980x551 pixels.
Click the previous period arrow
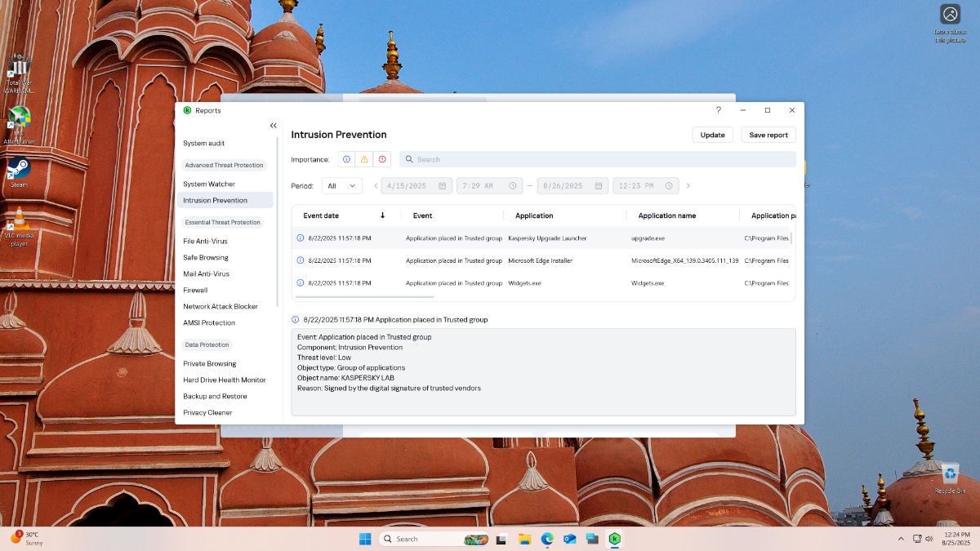(x=376, y=186)
